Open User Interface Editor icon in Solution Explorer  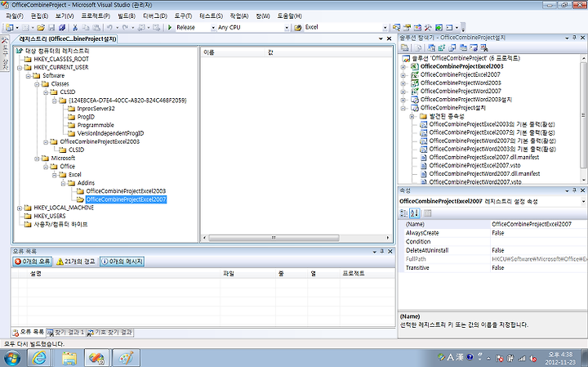click(463, 47)
